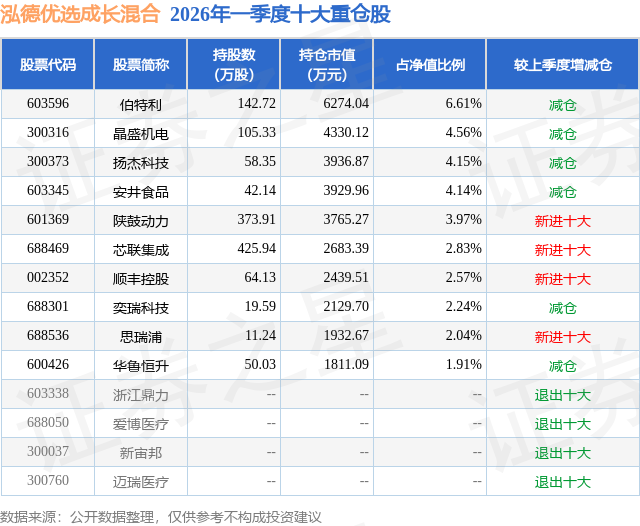640x526 pixels.
Task: Select stock name 晶盛机电
Action: (x=141, y=134)
